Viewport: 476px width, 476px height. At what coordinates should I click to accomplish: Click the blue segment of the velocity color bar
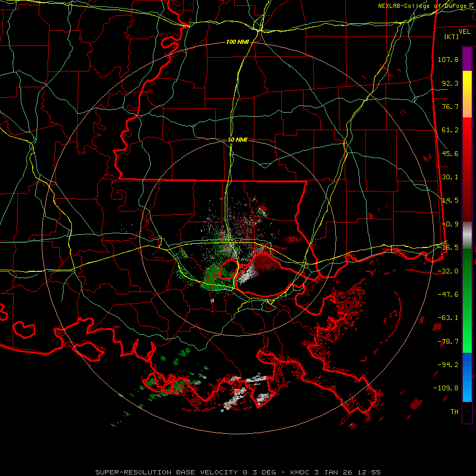[x=467, y=377]
